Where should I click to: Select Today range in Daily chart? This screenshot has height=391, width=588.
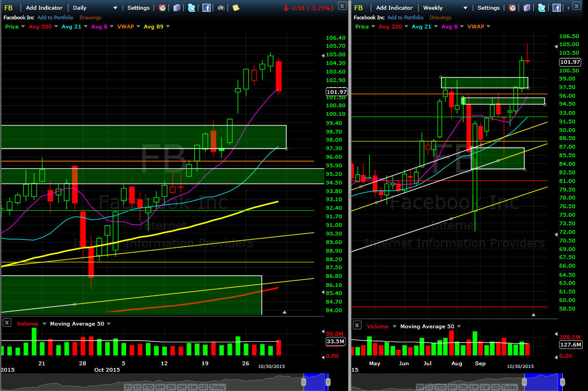(x=217, y=387)
